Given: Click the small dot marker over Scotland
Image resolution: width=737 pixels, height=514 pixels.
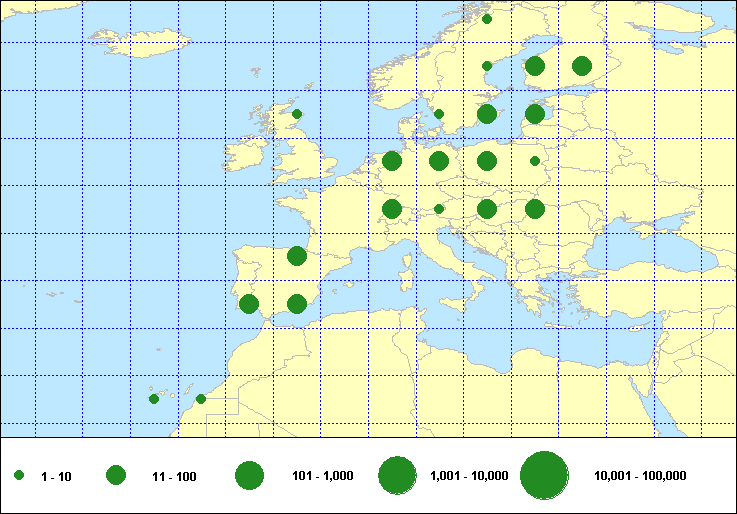Looking at the screenshot, I should click(297, 114).
